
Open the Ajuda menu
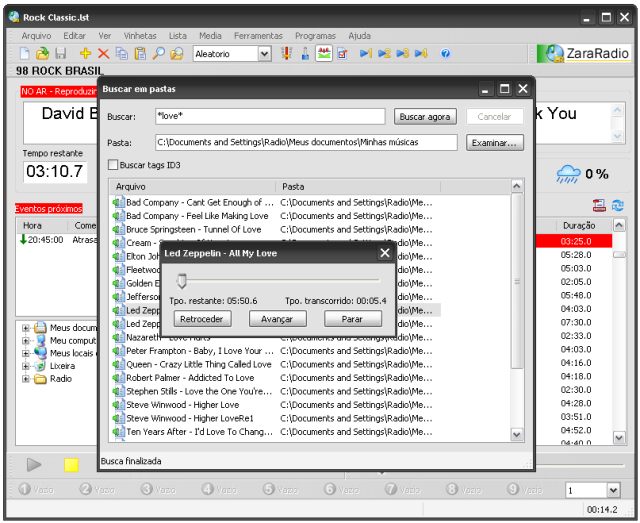tap(360, 36)
